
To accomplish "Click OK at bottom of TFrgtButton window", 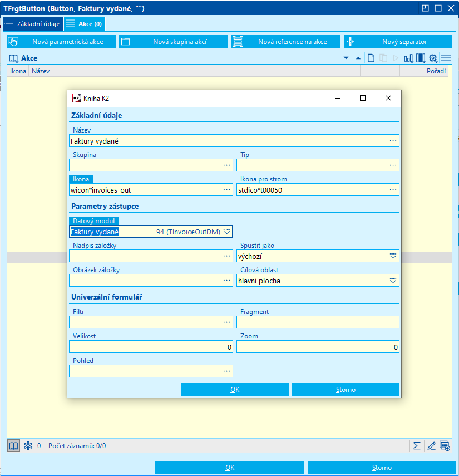I will pos(230,468).
